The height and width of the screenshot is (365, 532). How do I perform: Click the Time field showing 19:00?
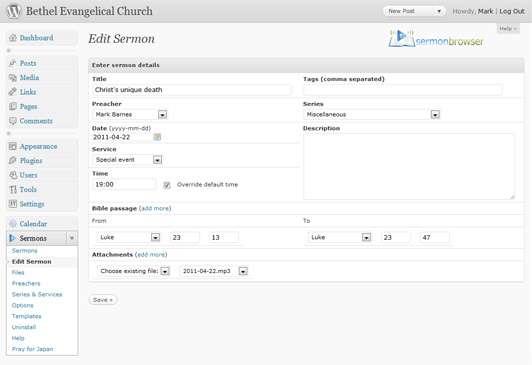124,185
